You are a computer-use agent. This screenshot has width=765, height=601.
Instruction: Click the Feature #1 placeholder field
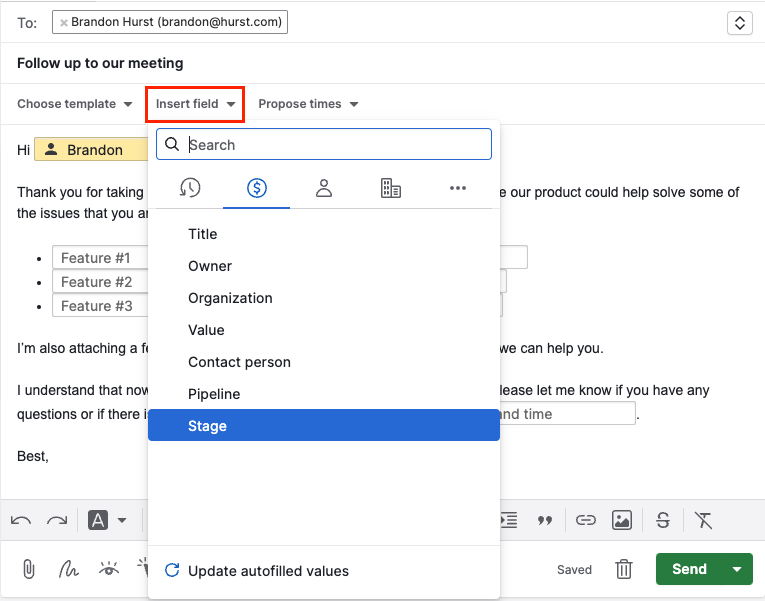(100, 258)
